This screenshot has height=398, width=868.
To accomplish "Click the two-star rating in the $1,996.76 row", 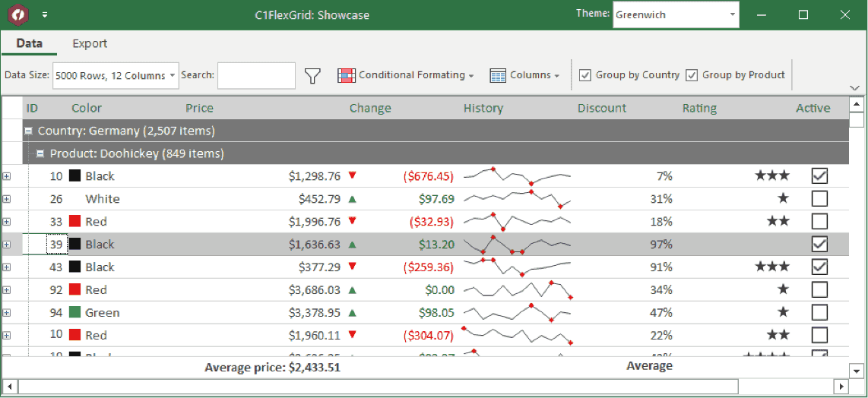I will (x=778, y=222).
